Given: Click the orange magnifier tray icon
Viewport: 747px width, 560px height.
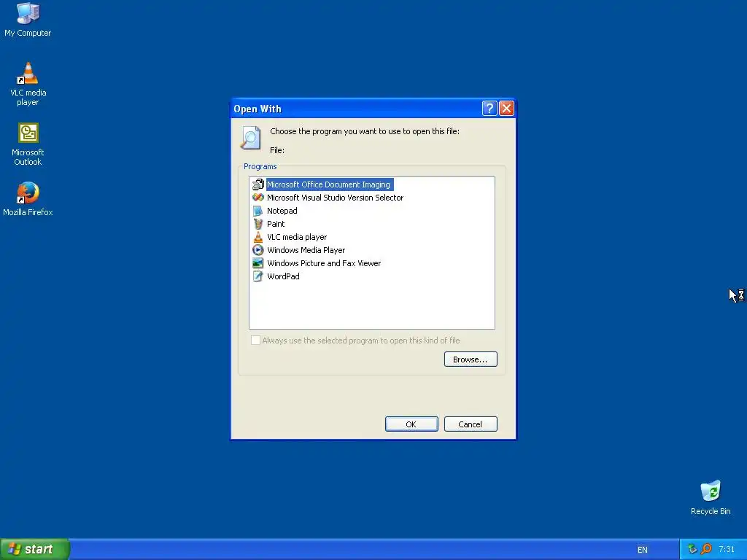Looking at the screenshot, I should [x=706, y=549].
